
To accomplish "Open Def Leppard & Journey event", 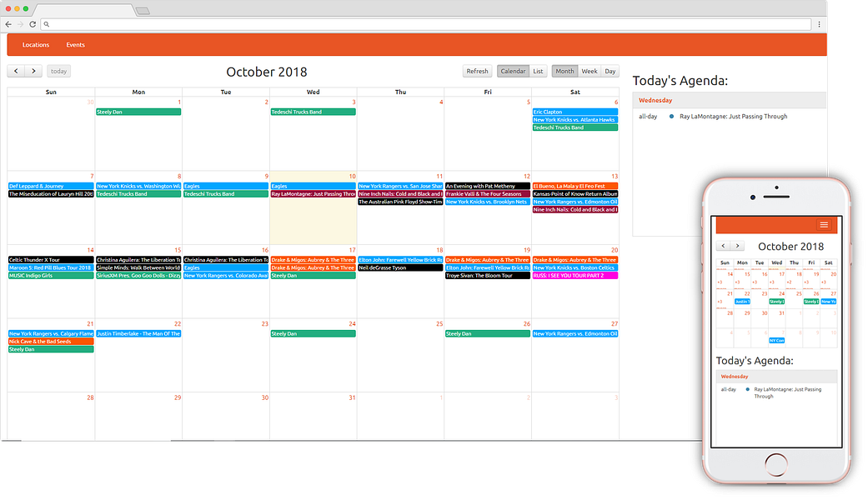I will click(51, 186).
